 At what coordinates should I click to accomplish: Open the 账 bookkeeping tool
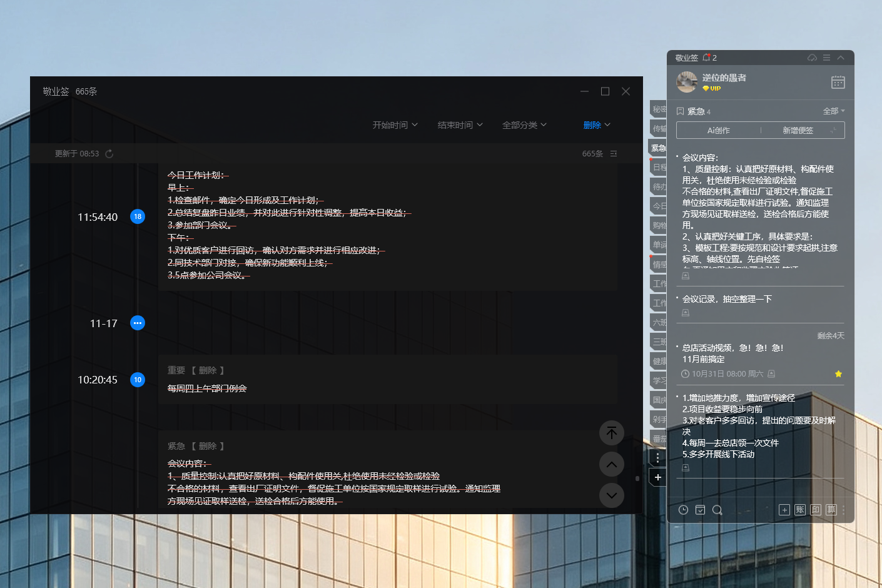coord(800,510)
